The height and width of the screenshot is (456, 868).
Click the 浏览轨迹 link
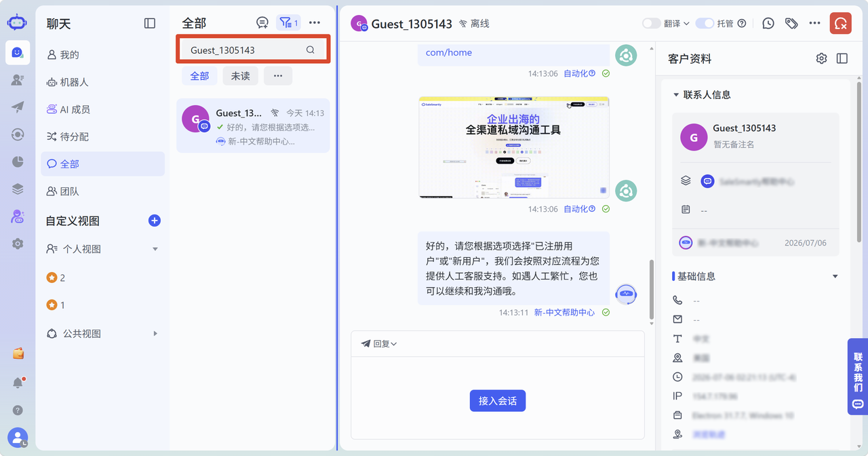[x=709, y=434]
